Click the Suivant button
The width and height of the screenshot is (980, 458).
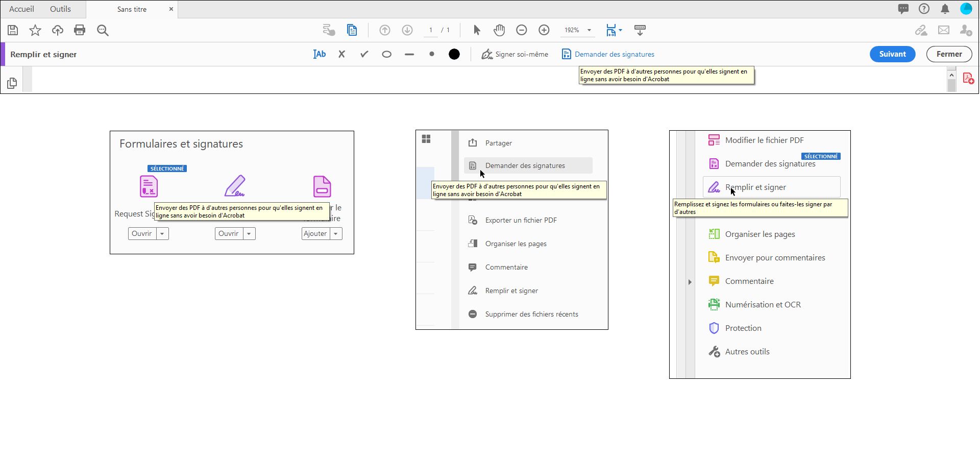pyautogui.click(x=892, y=54)
